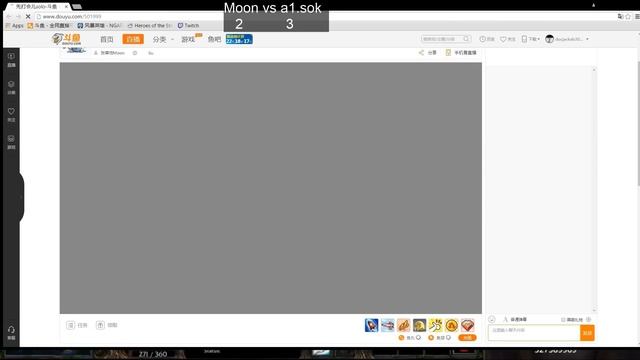This screenshot has width=640, height=360.
Task: Click the translate icon in address bar
Action: point(620,16)
